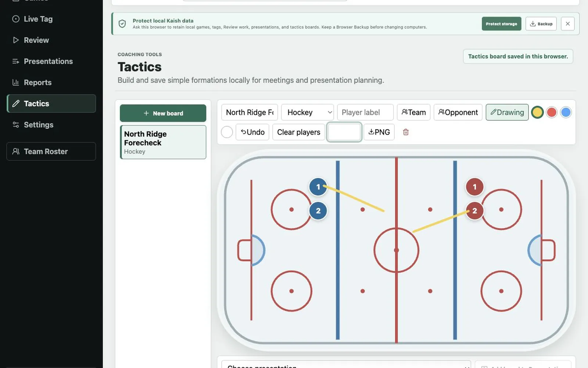Click the Team Roster button

[51, 151]
